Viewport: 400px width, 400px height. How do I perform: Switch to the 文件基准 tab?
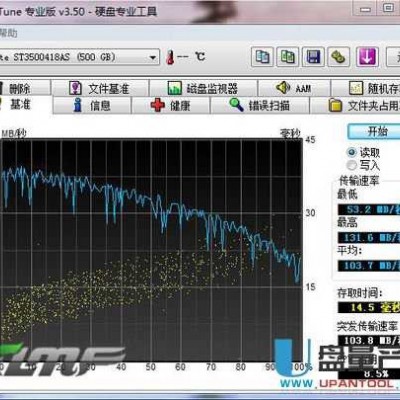click(99, 88)
